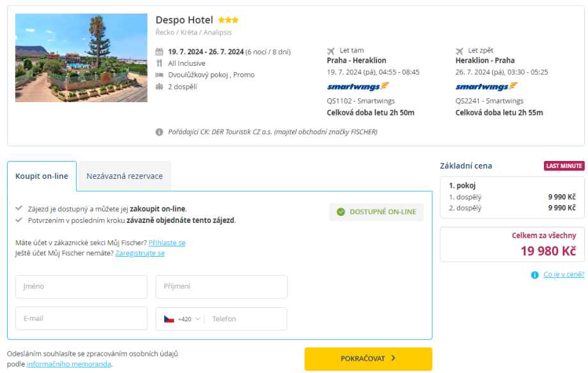588x373 pixels.
Task: Open the Despo Hotel photo thumbnail
Action: coord(81,58)
